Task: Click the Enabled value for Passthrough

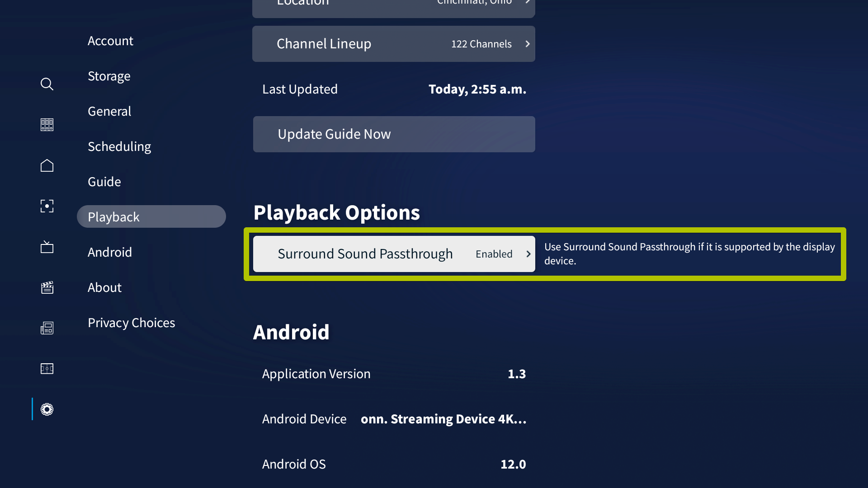Action: tap(494, 254)
